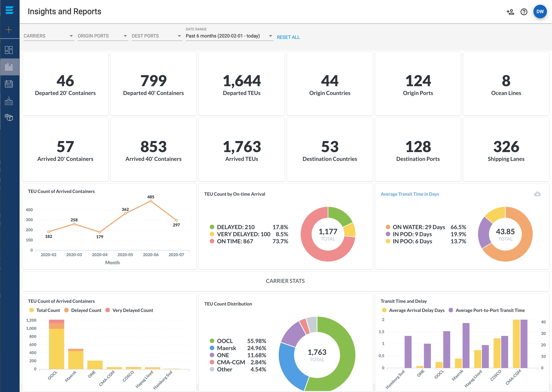The width and height of the screenshot is (552, 392).
Task: Open the Date Range dropdown
Action: point(229,36)
